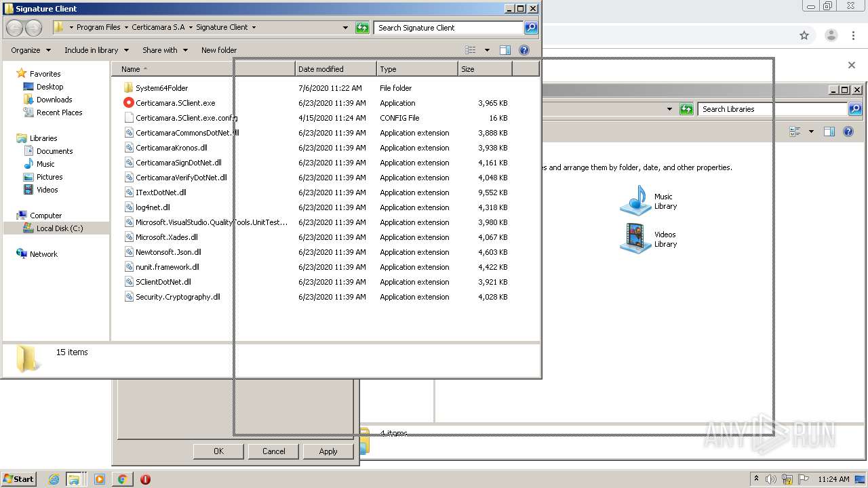Open the Organize dropdown menu
The image size is (868, 488).
(x=31, y=50)
